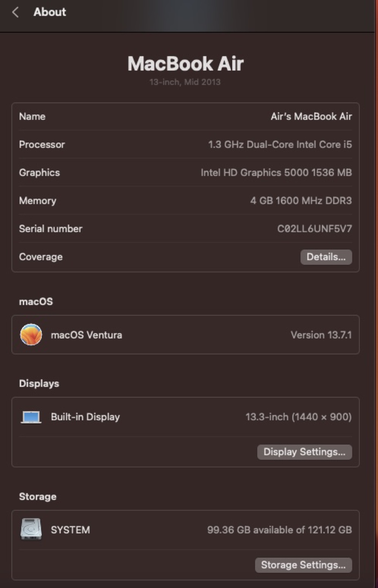Click the Built-in Display laptop icon

[31, 417]
